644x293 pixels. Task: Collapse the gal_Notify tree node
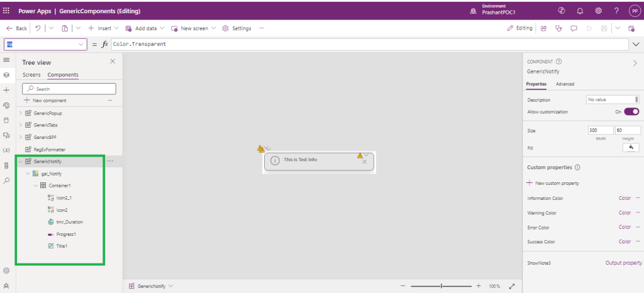coord(28,174)
